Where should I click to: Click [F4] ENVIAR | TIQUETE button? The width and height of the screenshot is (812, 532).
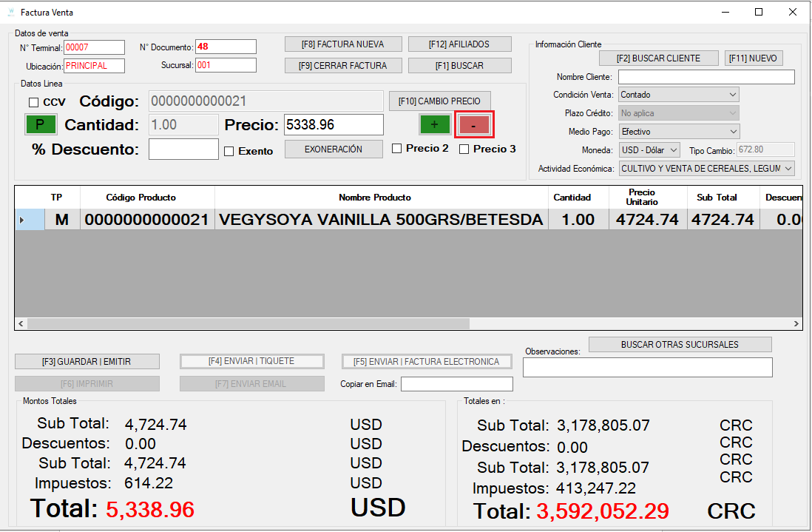[x=251, y=361]
